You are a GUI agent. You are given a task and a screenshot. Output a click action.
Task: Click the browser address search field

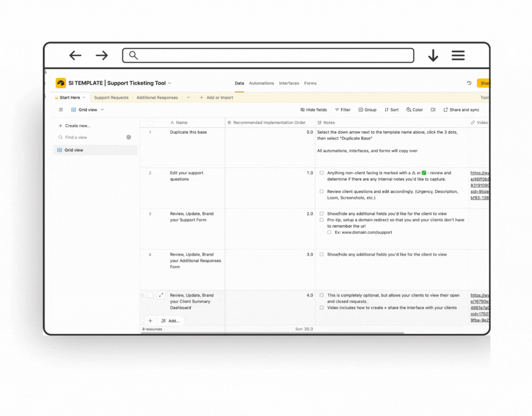(x=268, y=55)
